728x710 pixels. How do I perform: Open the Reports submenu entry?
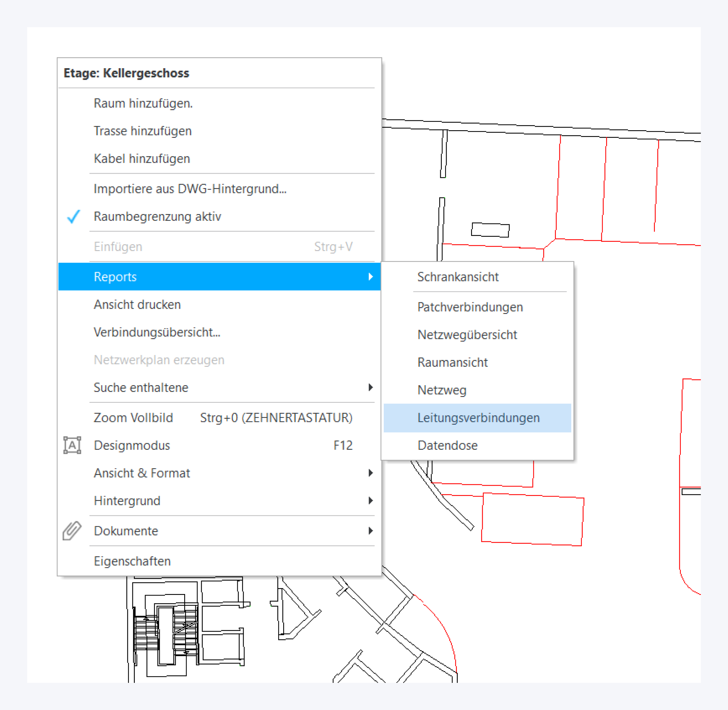coord(115,277)
